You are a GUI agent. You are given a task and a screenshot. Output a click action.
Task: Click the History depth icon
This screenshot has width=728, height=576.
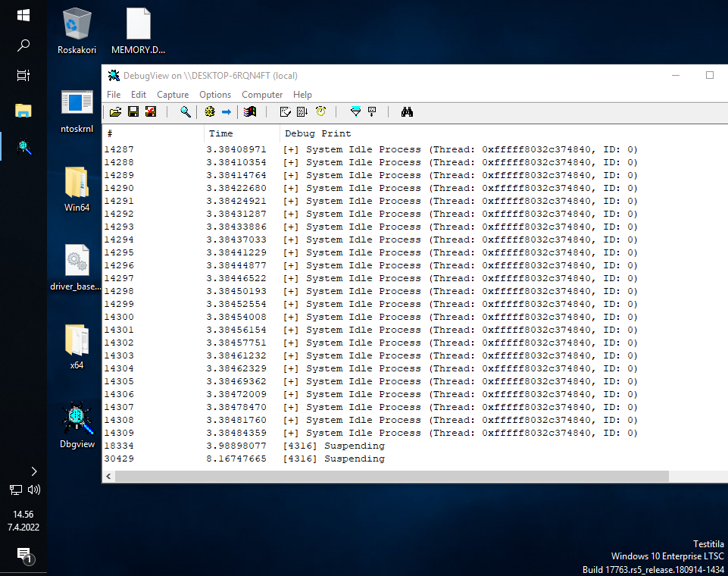point(372,112)
